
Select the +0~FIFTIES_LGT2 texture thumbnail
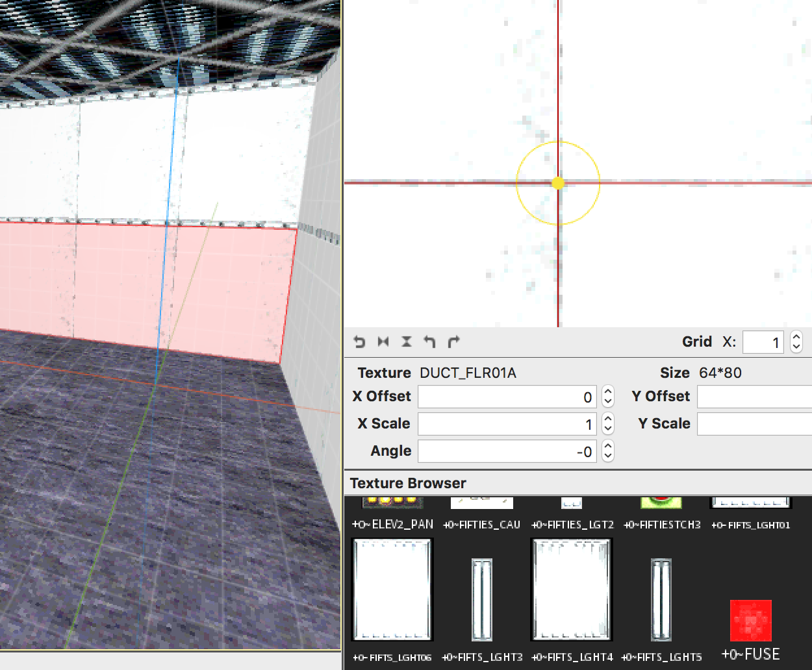pos(572,503)
